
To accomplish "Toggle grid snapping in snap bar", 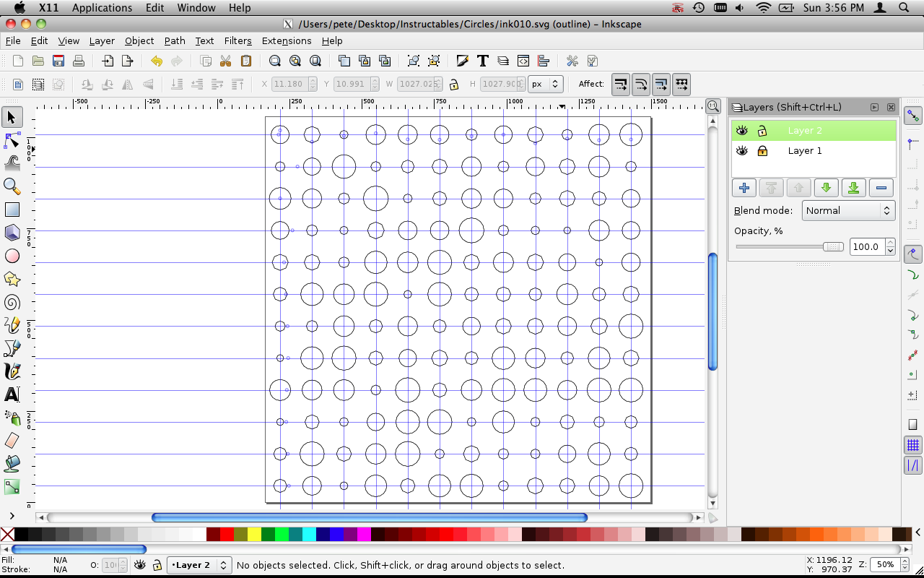I will point(913,444).
